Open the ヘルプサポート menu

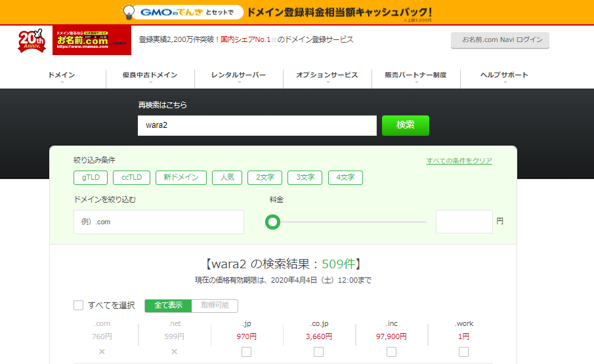point(504,75)
